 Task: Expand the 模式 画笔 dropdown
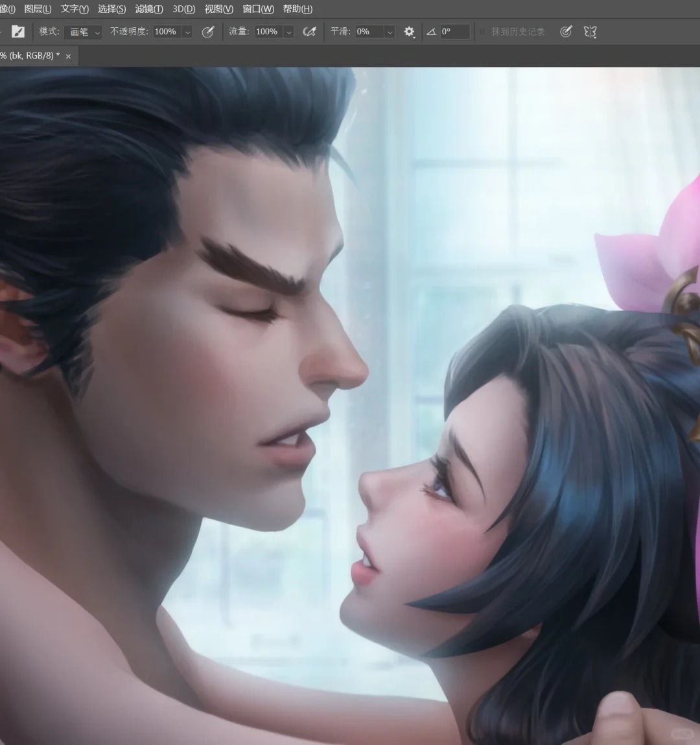[x=83, y=32]
